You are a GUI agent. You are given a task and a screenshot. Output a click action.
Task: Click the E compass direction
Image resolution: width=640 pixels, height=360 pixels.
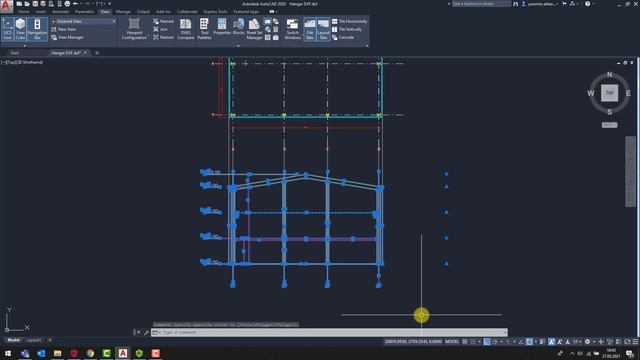[x=628, y=93]
